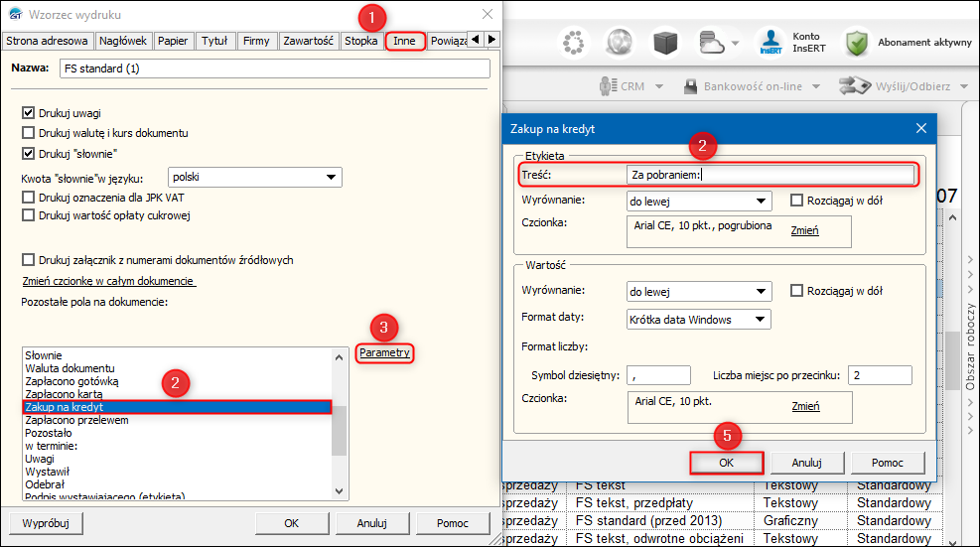Click Zmień link for Etykieta font
Viewport: 980px width, 547px height.
[x=804, y=230]
